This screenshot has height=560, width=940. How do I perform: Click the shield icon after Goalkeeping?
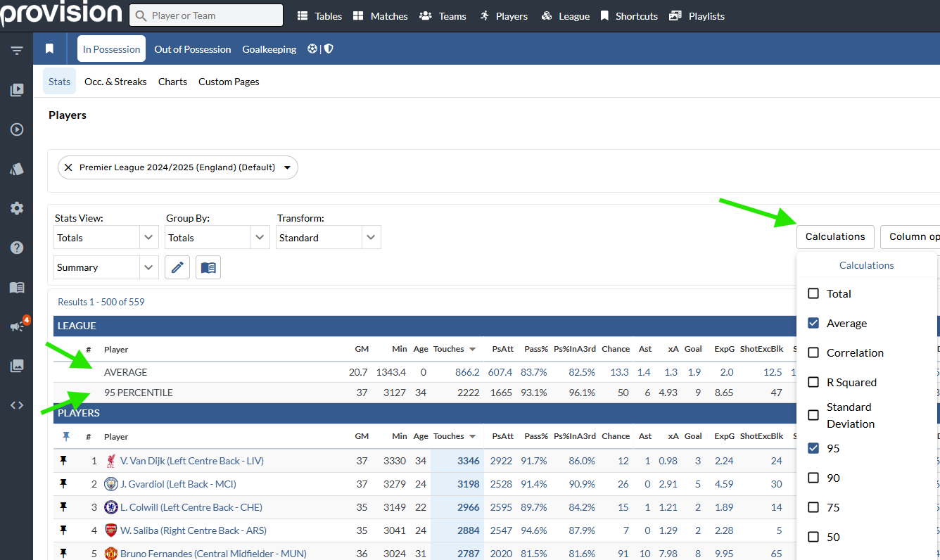pos(329,49)
